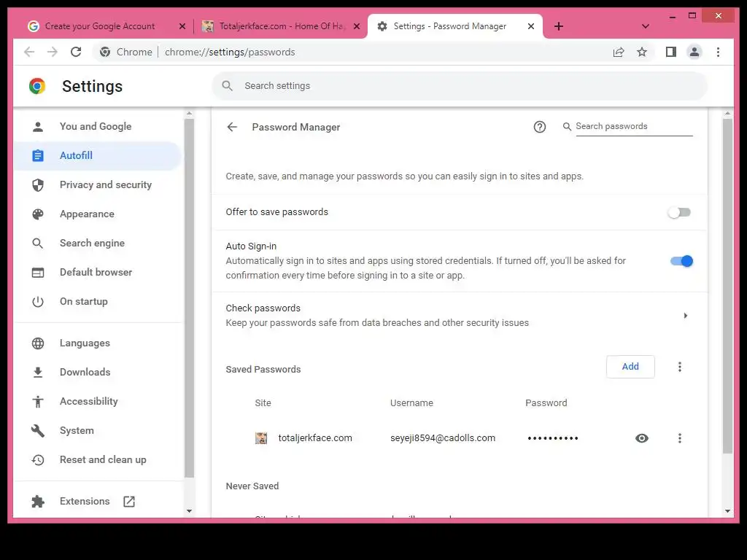Click the magnifier icon in Search settings

coord(228,86)
